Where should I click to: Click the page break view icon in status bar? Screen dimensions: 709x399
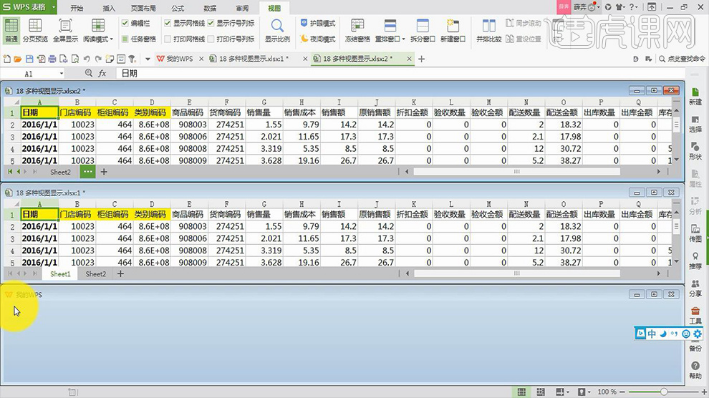pos(540,392)
